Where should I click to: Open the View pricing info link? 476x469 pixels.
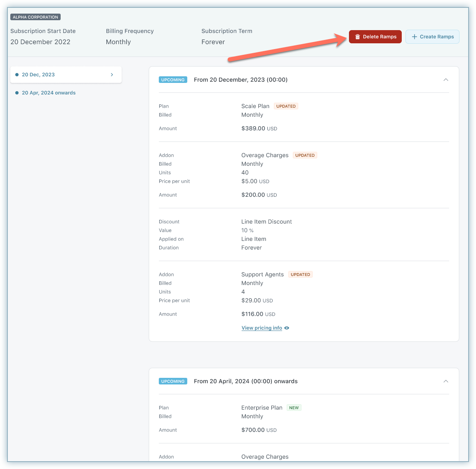click(262, 328)
